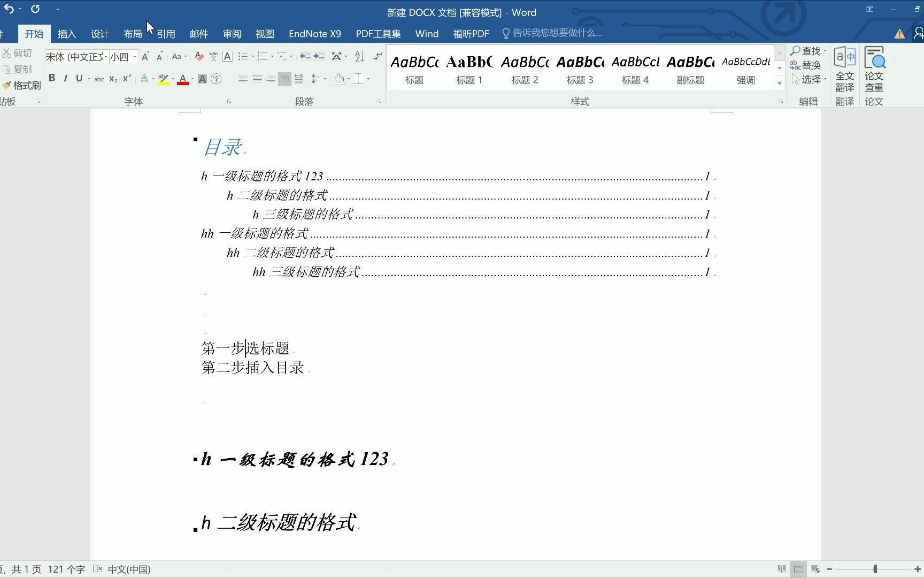924x578 pixels.
Task: Open the borders dropdown
Action: (368, 79)
